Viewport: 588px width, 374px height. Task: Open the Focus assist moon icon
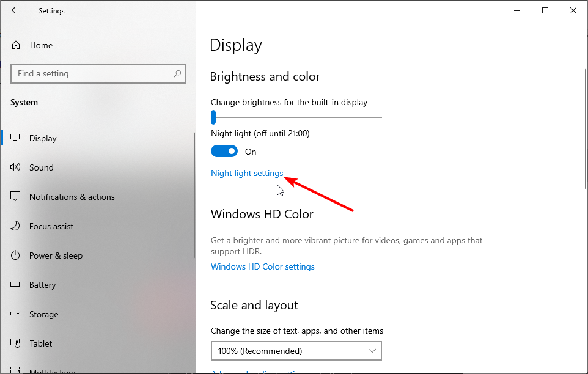(15, 226)
